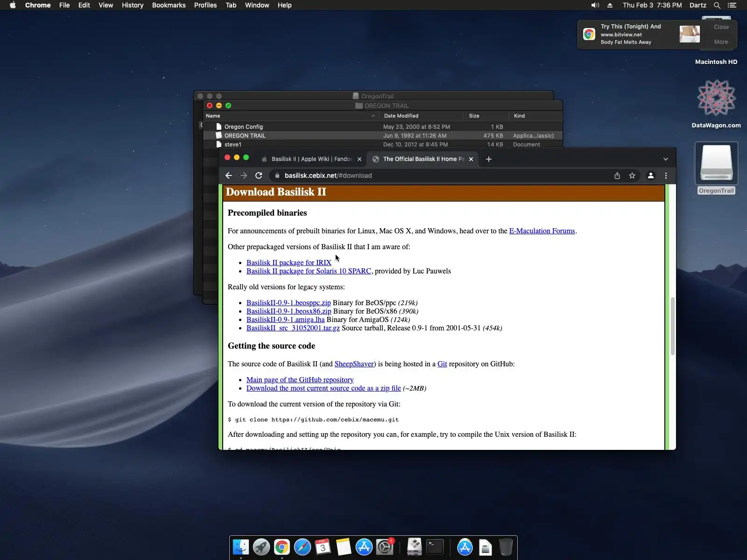The width and height of the screenshot is (747, 560).
Task: Follow the E-Maculation Forums link
Action: tap(542, 231)
